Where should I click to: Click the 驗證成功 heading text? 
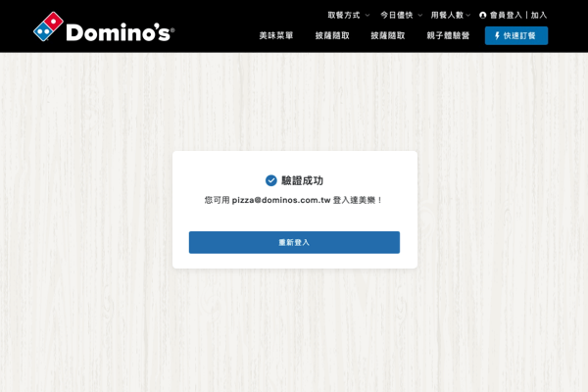coord(302,180)
